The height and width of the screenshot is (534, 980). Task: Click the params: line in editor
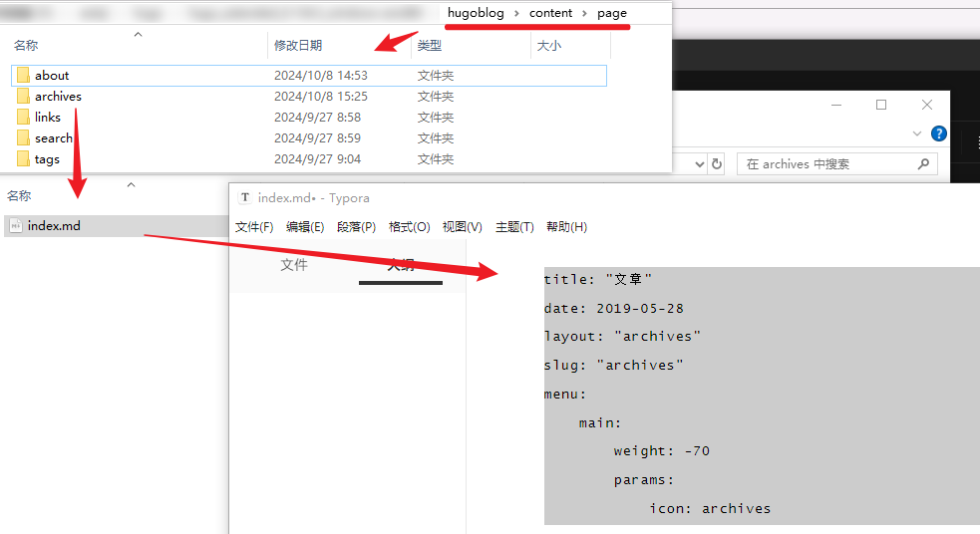[x=644, y=480]
